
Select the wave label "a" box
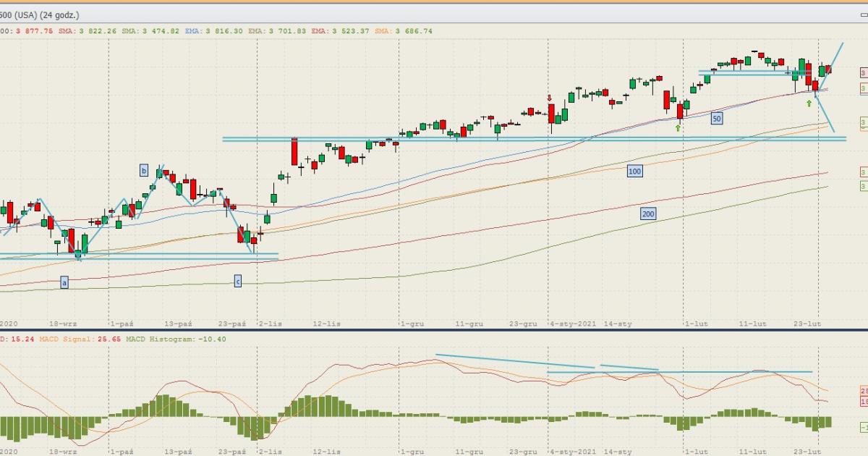[64, 282]
